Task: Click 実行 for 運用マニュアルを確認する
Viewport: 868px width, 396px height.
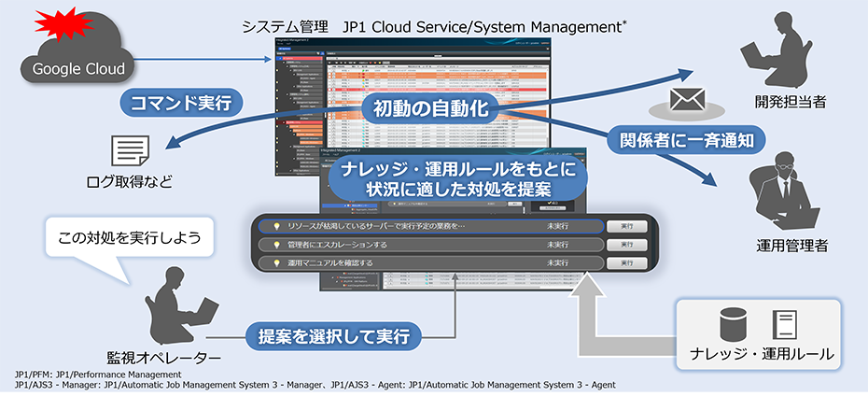Action: (x=626, y=262)
